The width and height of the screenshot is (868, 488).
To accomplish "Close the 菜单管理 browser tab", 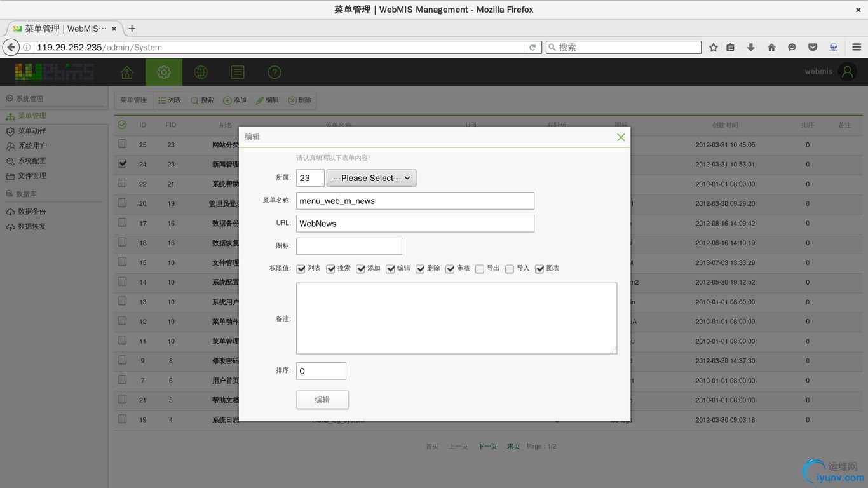I will coord(114,29).
